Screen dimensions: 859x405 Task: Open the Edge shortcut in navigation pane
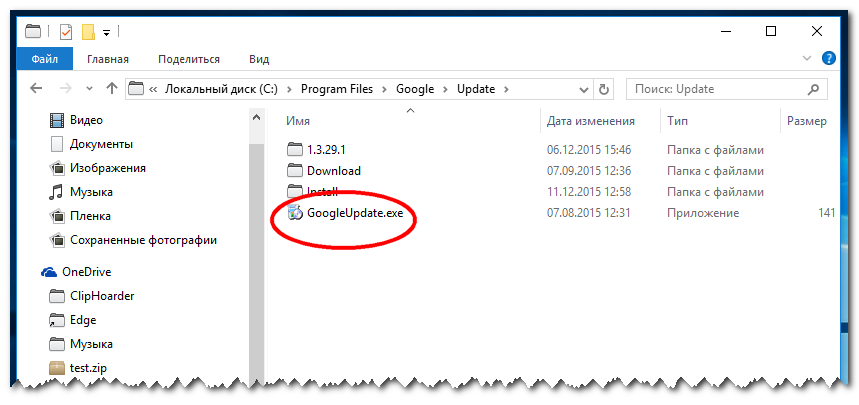[83, 320]
